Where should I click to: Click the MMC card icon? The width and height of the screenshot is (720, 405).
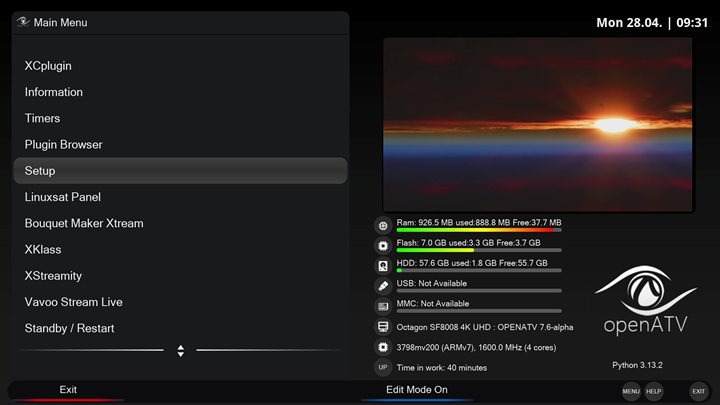(x=383, y=306)
